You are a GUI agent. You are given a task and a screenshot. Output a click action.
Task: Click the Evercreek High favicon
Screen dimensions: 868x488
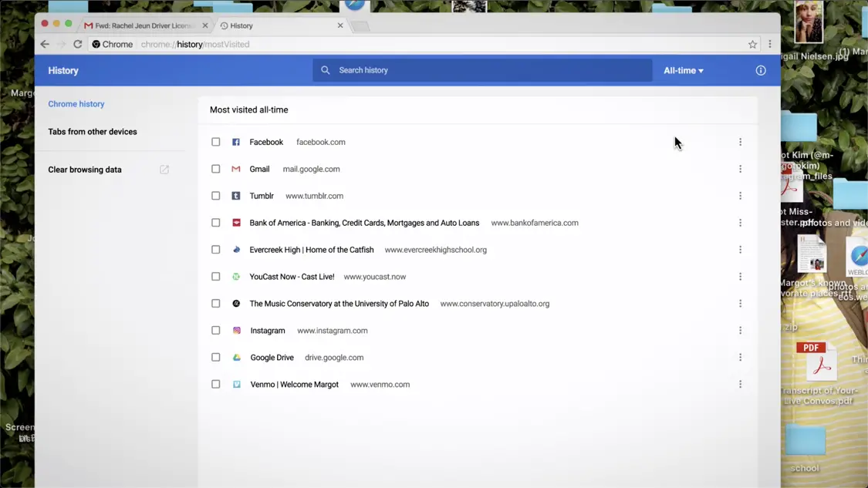pyautogui.click(x=236, y=250)
